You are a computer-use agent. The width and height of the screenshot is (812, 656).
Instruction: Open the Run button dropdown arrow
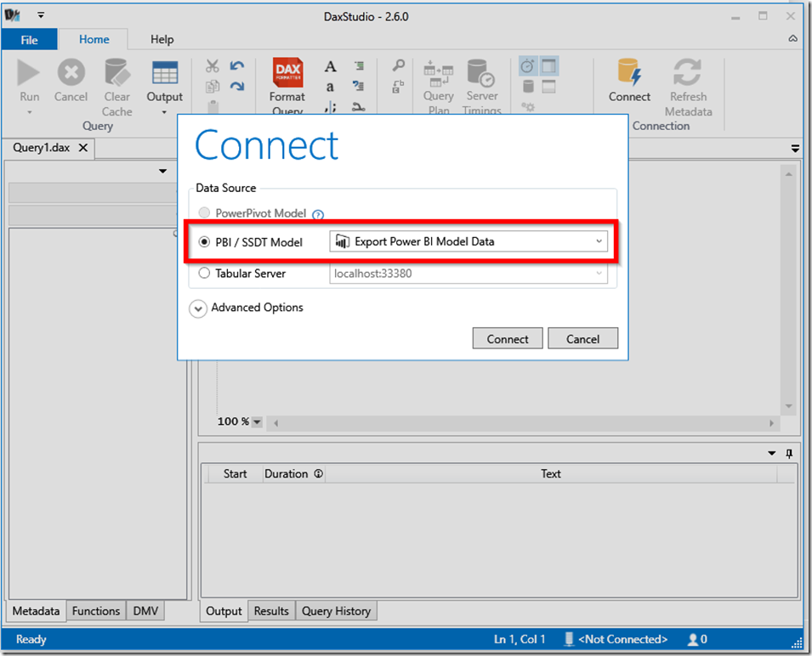[x=30, y=112]
